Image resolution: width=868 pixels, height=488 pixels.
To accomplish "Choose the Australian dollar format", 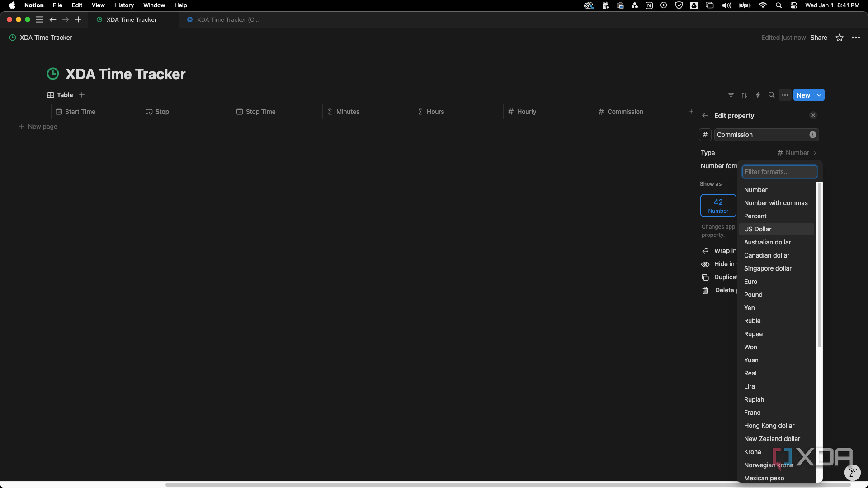I will point(776,242).
